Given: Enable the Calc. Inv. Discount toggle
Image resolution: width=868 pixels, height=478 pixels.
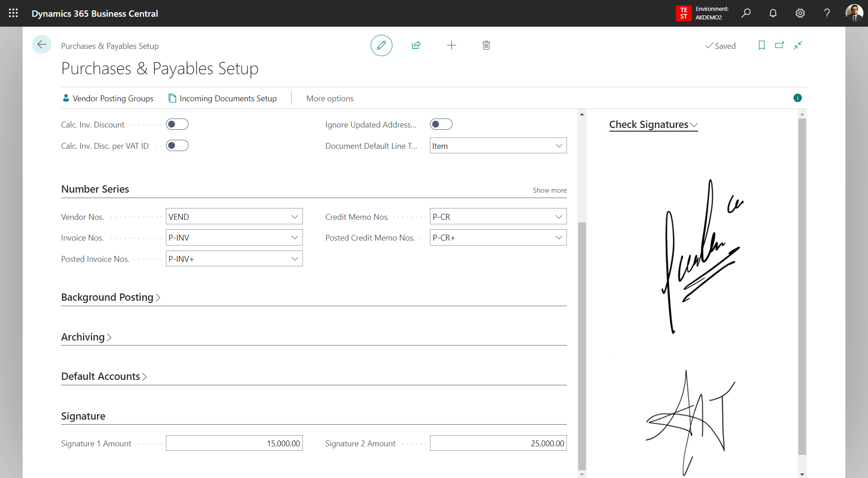Looking at the screenshot, I should pyautogui.click(x=177, y=124).
